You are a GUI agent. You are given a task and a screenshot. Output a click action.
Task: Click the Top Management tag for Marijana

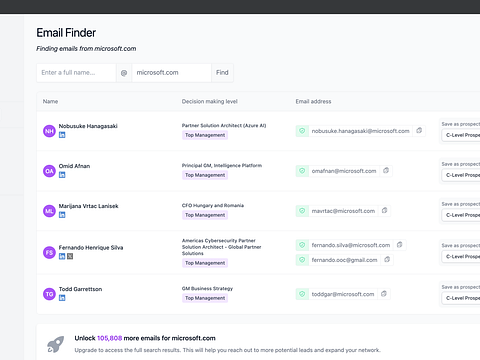point(205,215)
